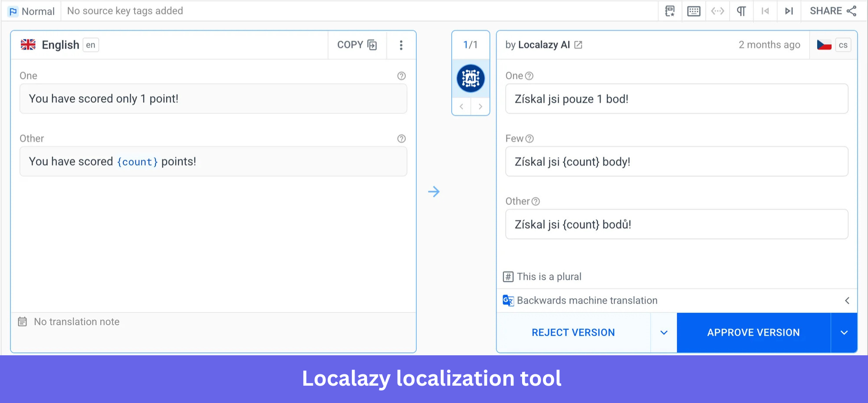
Task: Click APPROVE VERSION button
Action: [x=753, y=332]
